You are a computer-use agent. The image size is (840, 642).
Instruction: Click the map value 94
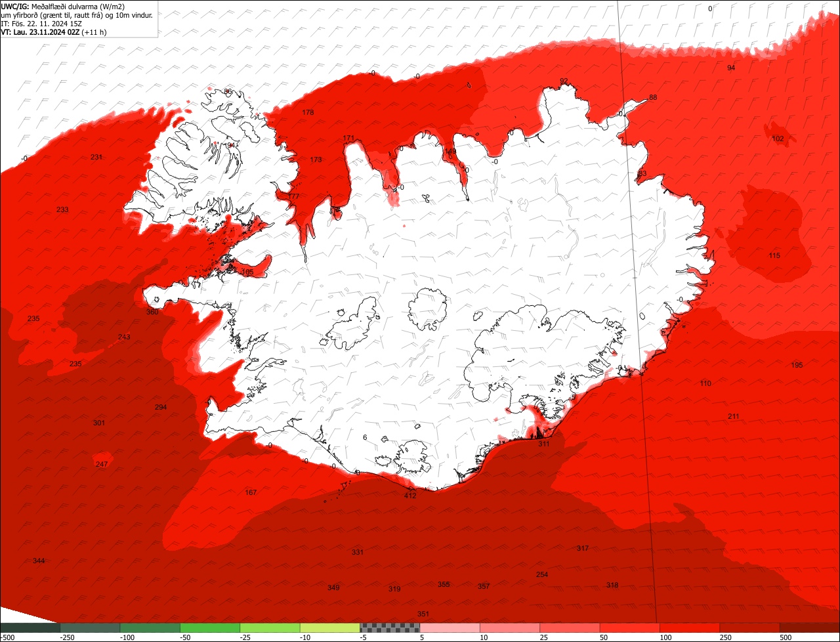(731, 68)
